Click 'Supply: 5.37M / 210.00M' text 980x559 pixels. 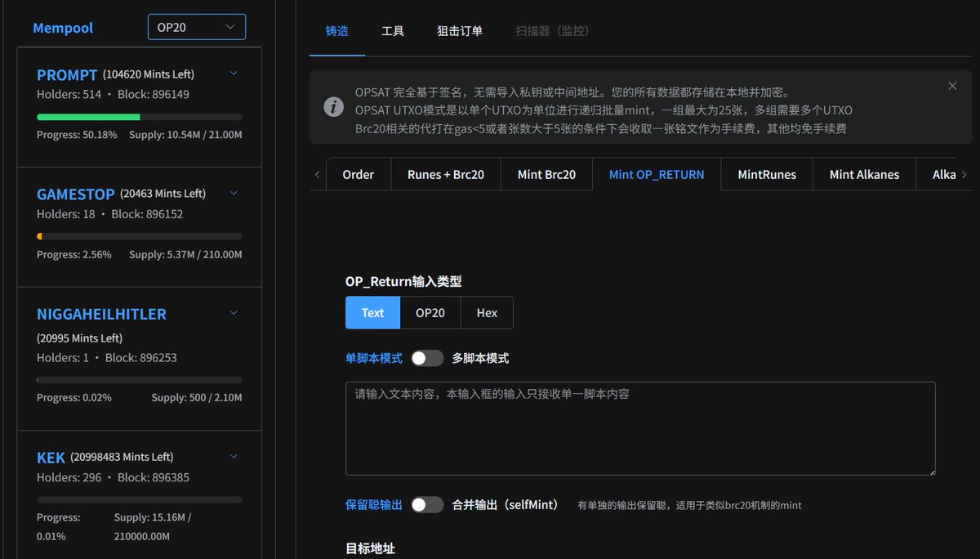click(x=185, y=254)
